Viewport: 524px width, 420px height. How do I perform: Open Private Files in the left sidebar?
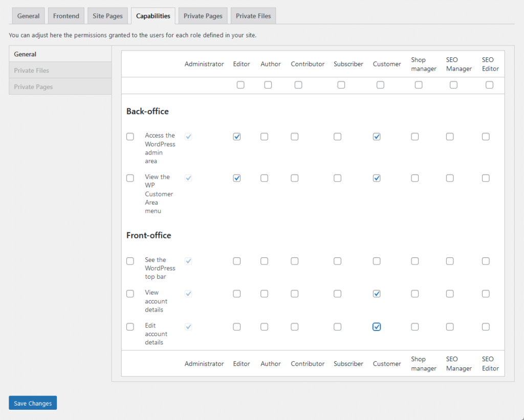point(60,70)
